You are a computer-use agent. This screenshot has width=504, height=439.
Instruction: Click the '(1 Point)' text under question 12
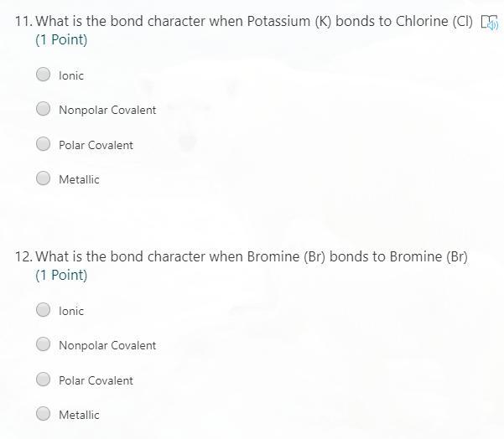pyautogui.click(x=61, y=275)
